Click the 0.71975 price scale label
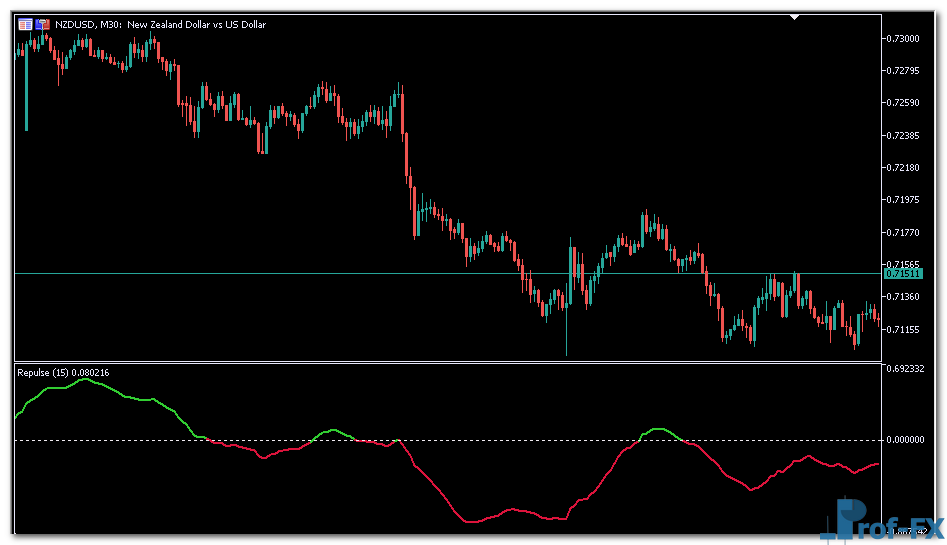 904,200
